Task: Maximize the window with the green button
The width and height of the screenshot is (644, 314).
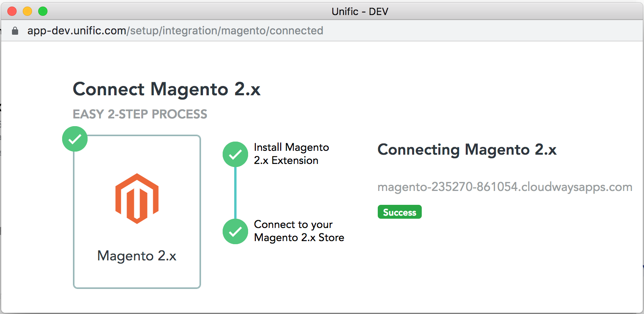Action: (x=43, y=12)
